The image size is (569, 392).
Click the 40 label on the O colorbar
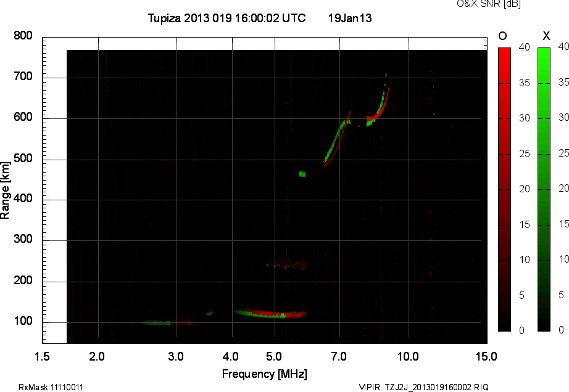coord(525,47)
